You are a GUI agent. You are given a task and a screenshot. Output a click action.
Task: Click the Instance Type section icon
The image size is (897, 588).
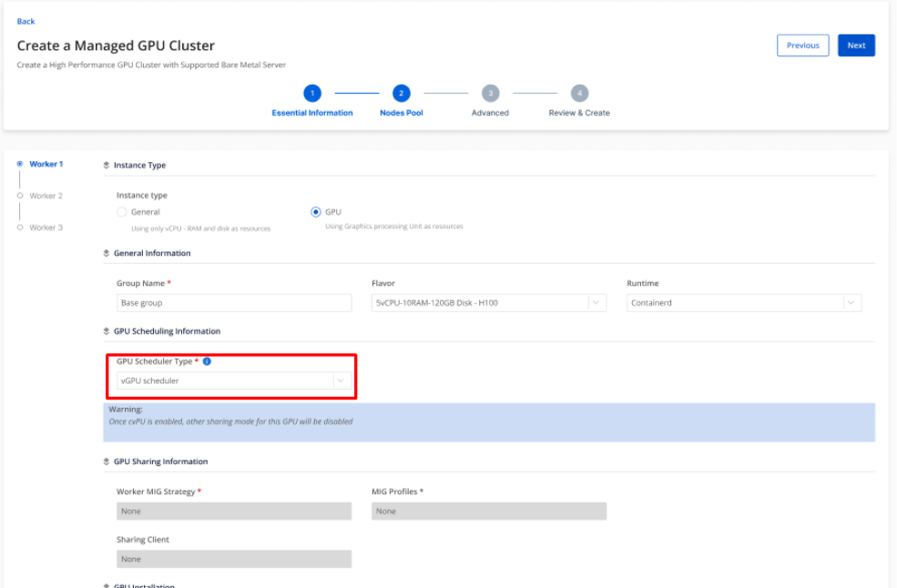[107, 166]
